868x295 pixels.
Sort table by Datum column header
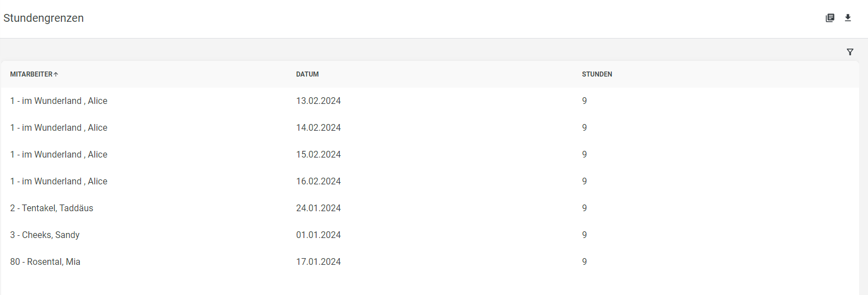[x=307, y=74]
